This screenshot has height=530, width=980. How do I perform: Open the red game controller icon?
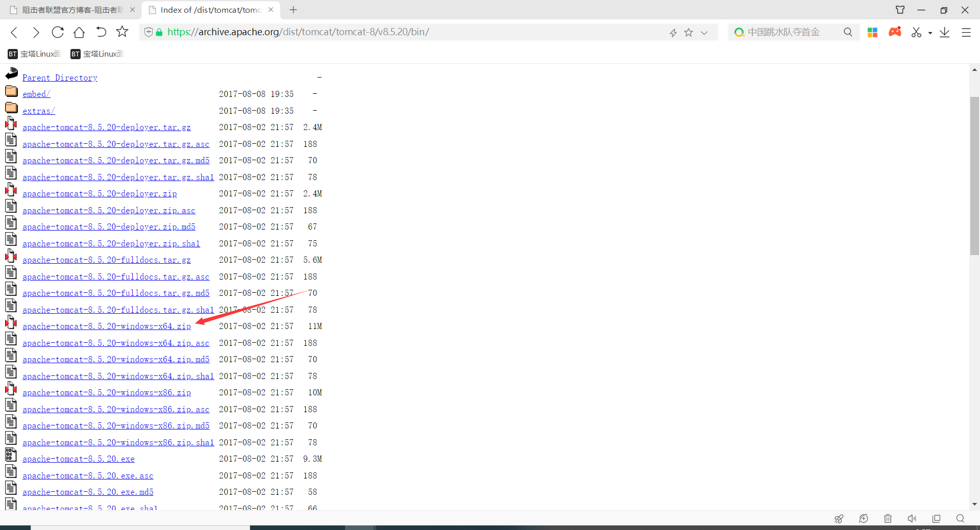coord(895,32)
